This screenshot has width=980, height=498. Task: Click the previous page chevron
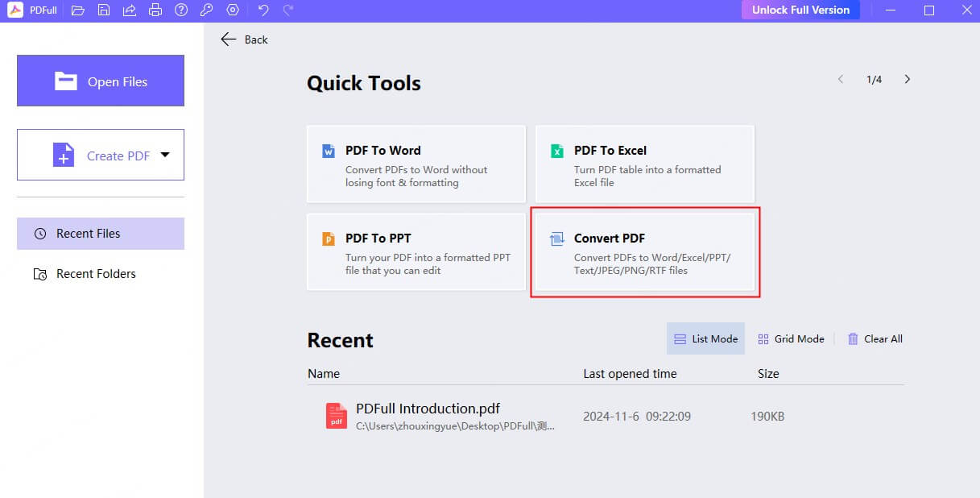pos(840,79)
